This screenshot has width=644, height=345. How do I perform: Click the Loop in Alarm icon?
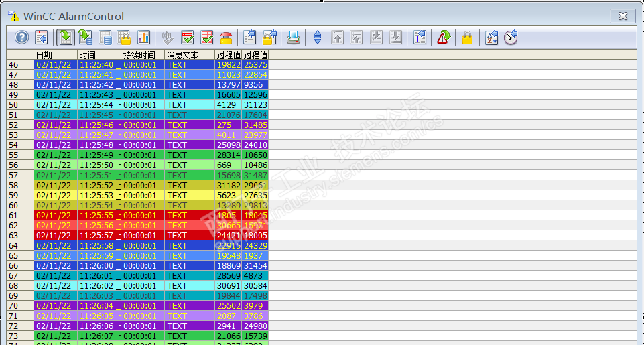click(444, 38)
